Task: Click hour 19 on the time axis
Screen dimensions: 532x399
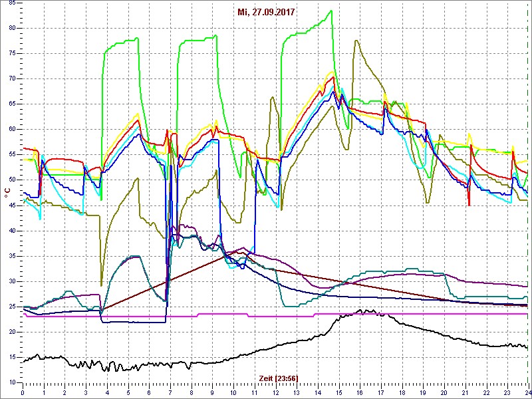Action: pyautogui.click(x=423, y=391)
